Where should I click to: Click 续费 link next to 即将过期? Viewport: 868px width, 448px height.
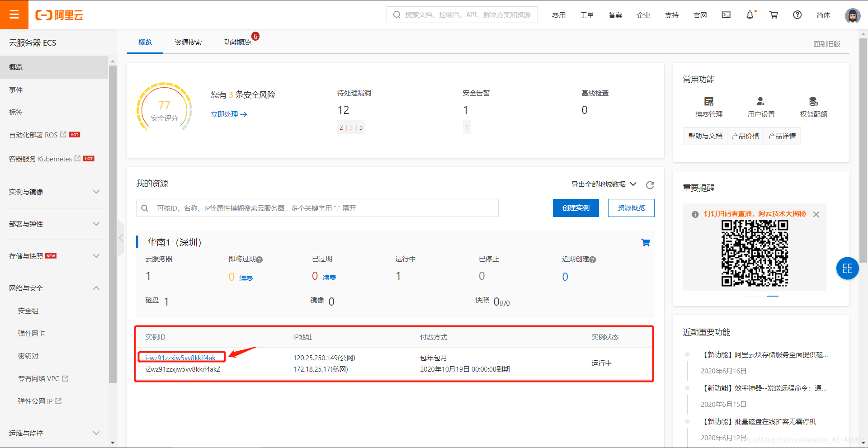tap(246, 278)
